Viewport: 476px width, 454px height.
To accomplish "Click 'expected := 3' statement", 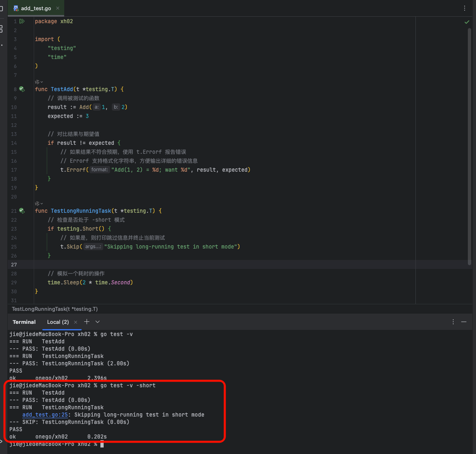I will point(68,116).
